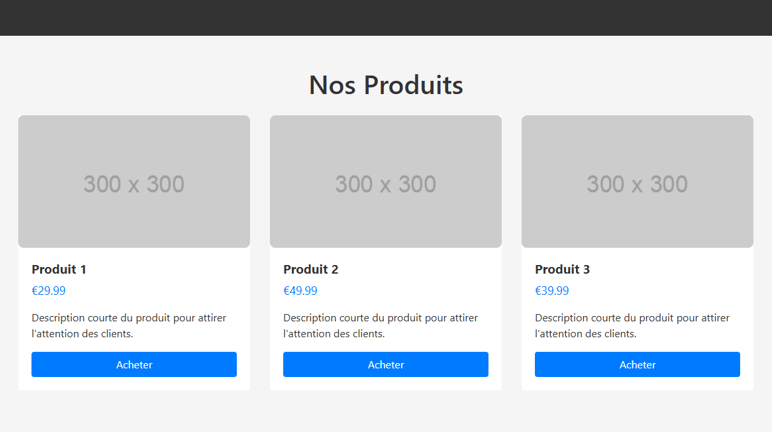Click the Produit 3 description text
The height and width of the screenshot is (432, 772).
632,326
